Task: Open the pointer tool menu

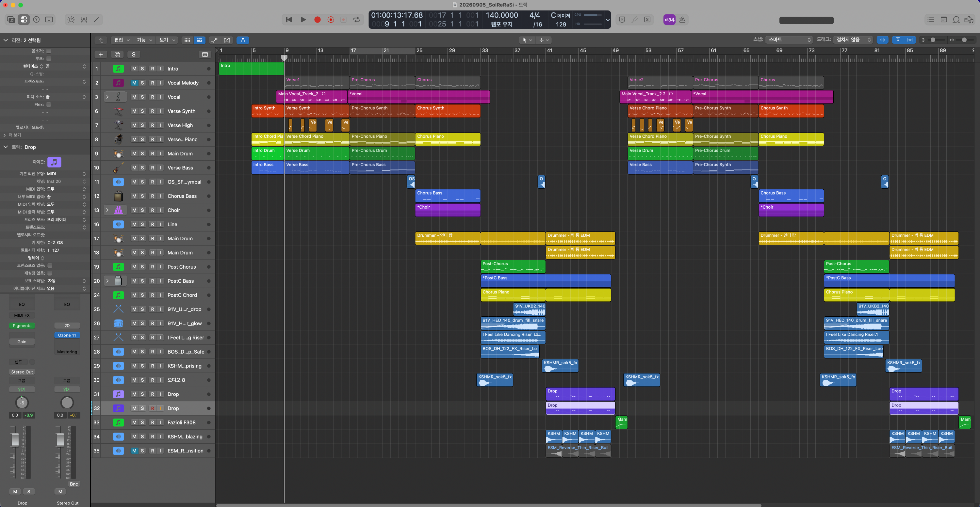Action: [527, 40]
